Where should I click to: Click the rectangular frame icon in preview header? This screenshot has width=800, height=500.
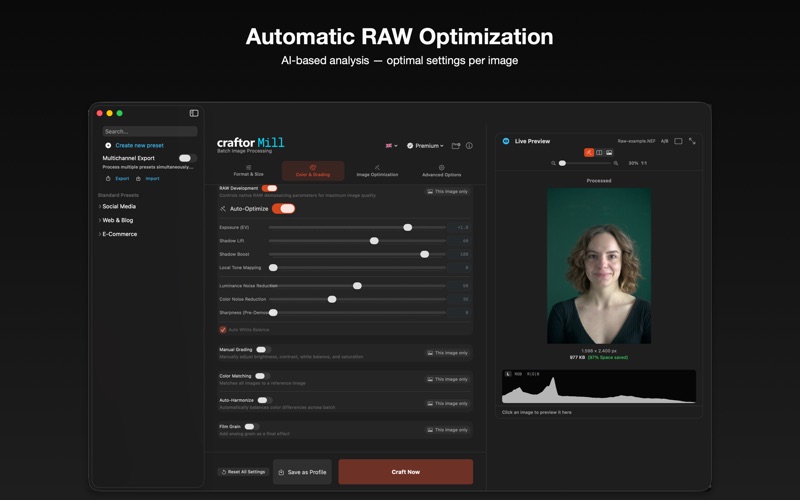pos(678,141)
